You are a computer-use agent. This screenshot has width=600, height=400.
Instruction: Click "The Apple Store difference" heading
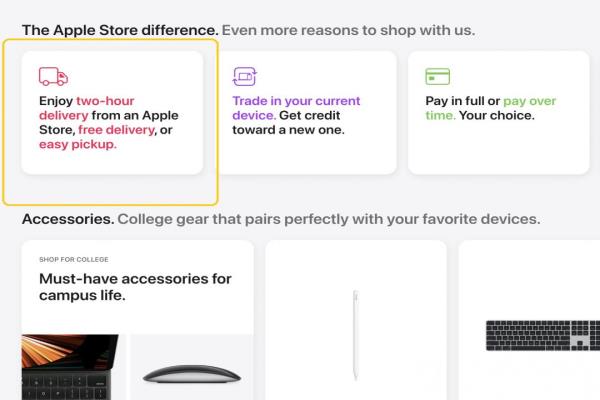pyautogui.click(x=120, y=30)
